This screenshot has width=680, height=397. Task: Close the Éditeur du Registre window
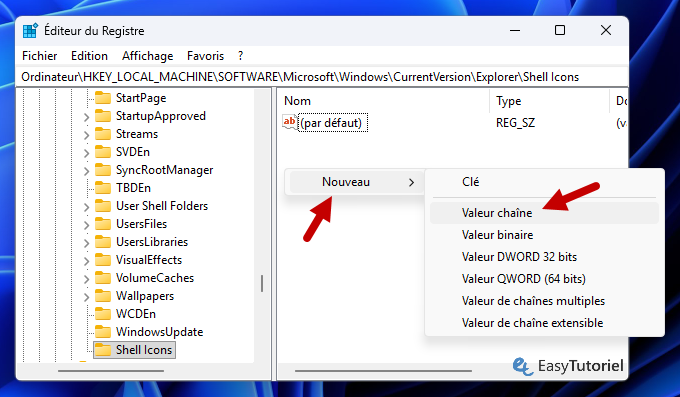click(x=606, y=30)
